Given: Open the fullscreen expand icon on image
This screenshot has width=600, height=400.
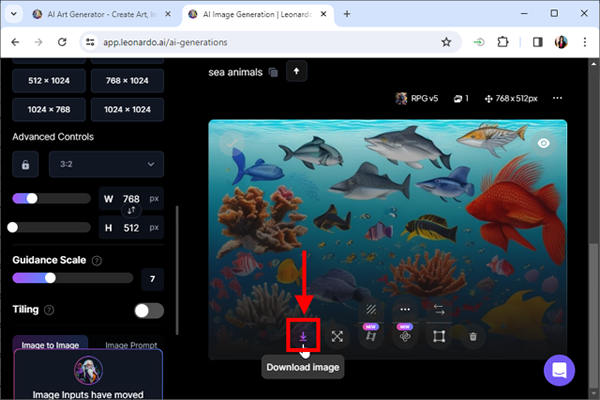Looking at the screenshot, I should (x=337, y=336).
